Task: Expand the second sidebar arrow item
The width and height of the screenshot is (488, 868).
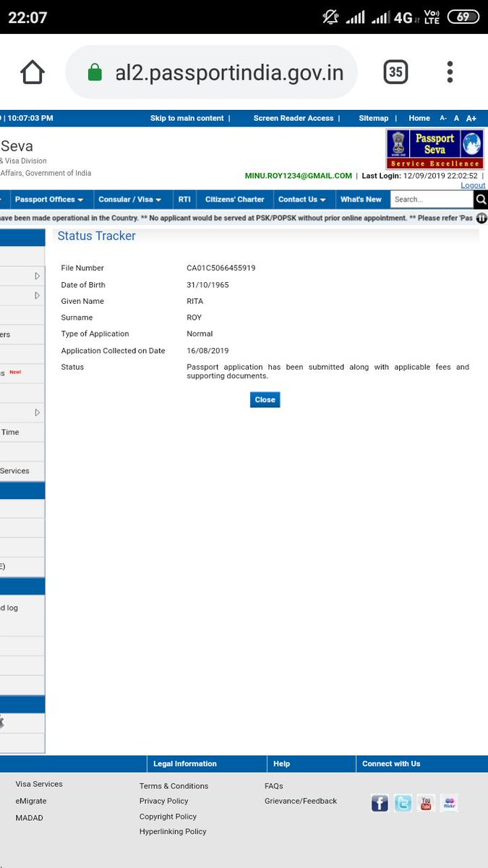Action: click(x=38, y=295)
